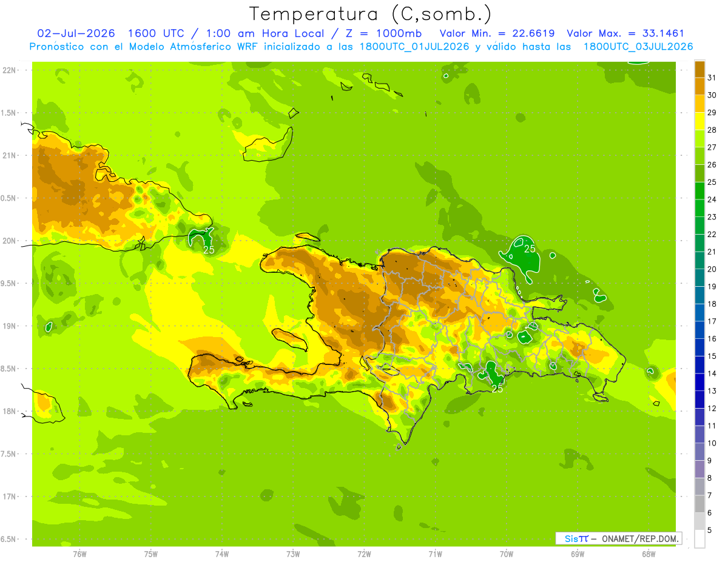Image resolution: width=728 pixels, height=562 pixels.
Task: Click the "21N" latitude axis label
Action: 10,156
